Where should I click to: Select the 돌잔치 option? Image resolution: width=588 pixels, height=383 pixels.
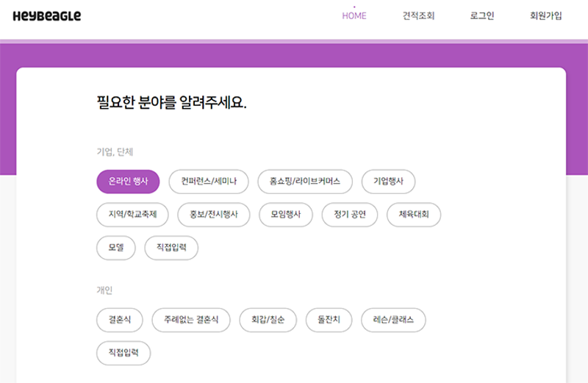(329, 320)
